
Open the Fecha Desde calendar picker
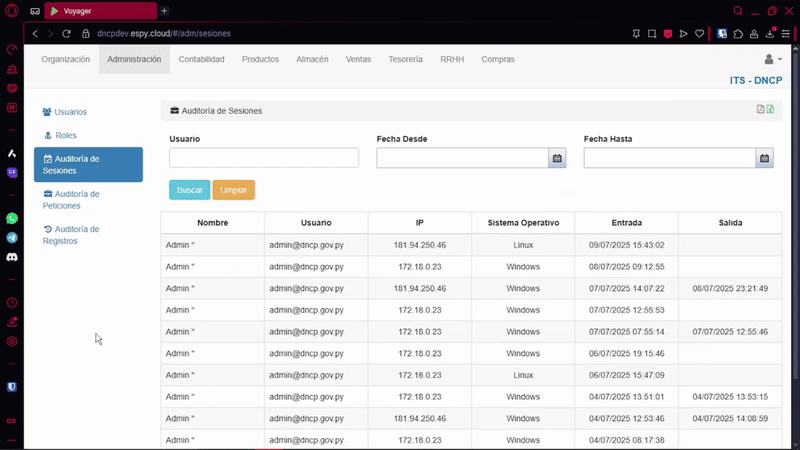click(x=557, y=158)
